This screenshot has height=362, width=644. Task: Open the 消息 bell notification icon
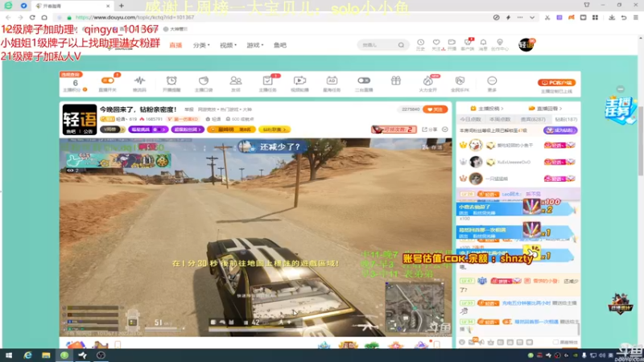(x=484, y=44)
